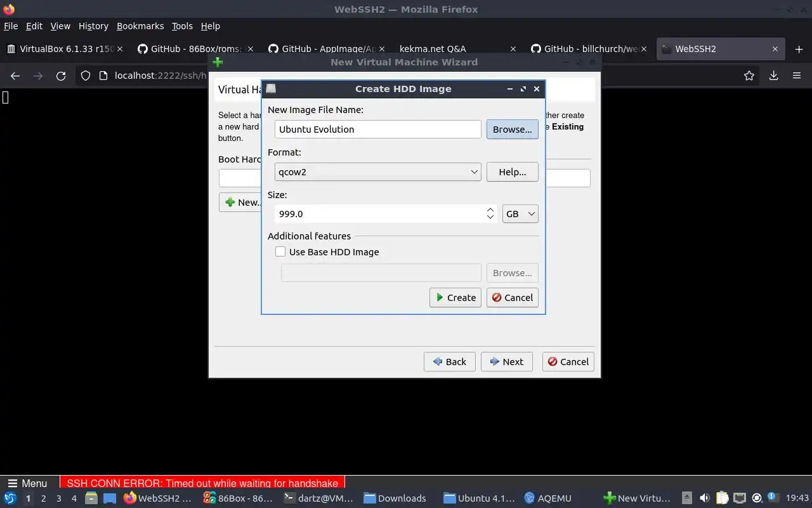This screenshot has width=812, height=508.
Task: Reload the current page
Action: (61, 76)
